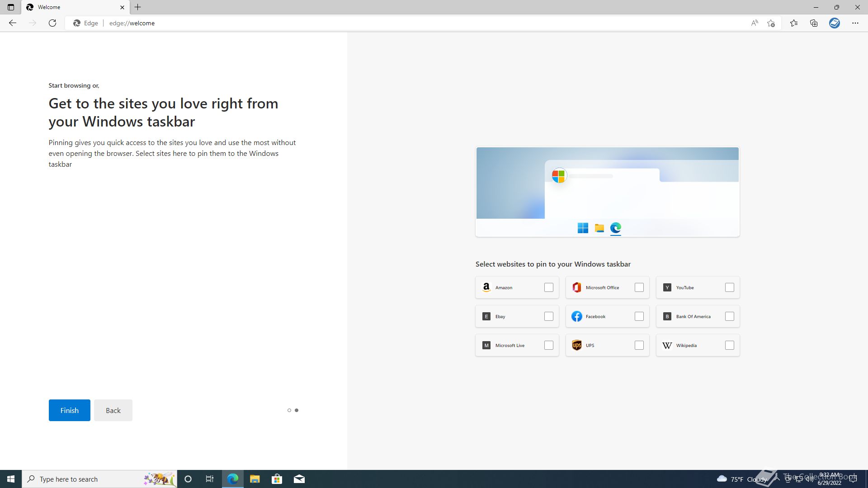Click the Back button

(x=113, y=410)
